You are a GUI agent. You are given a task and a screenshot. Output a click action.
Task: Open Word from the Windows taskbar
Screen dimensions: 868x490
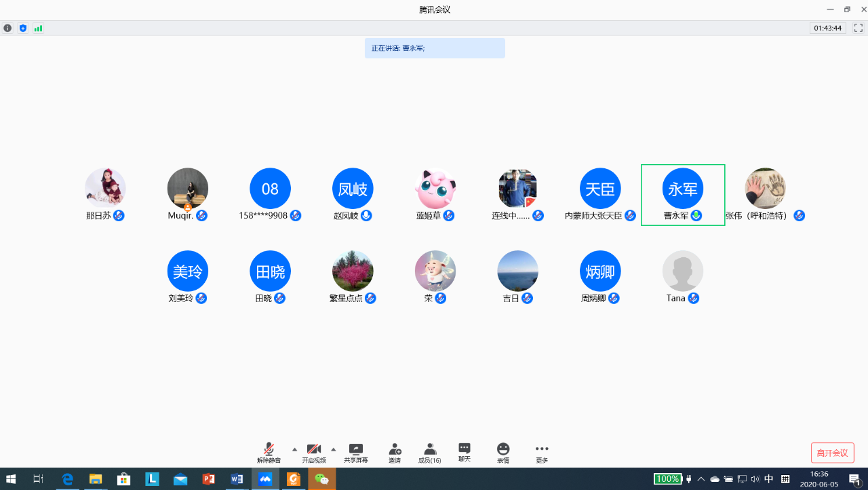[x=237, y=479]
